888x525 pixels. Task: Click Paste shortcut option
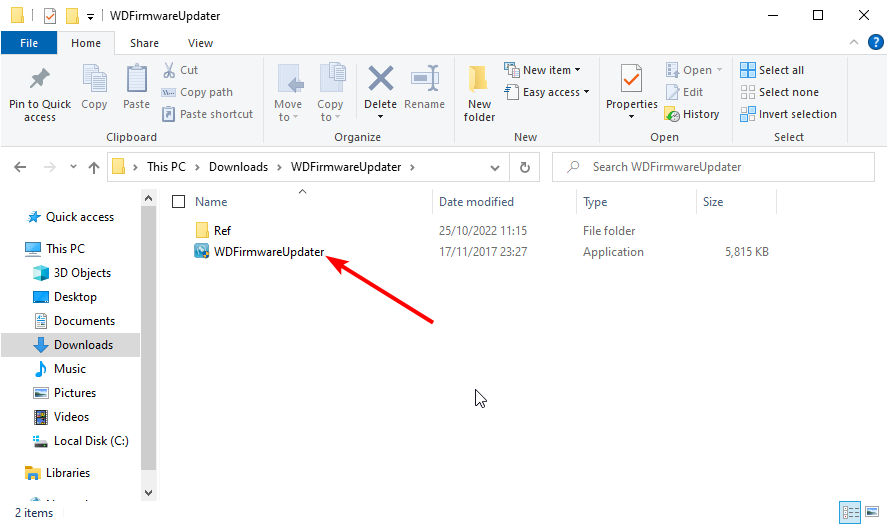click(x=207, y=114)
